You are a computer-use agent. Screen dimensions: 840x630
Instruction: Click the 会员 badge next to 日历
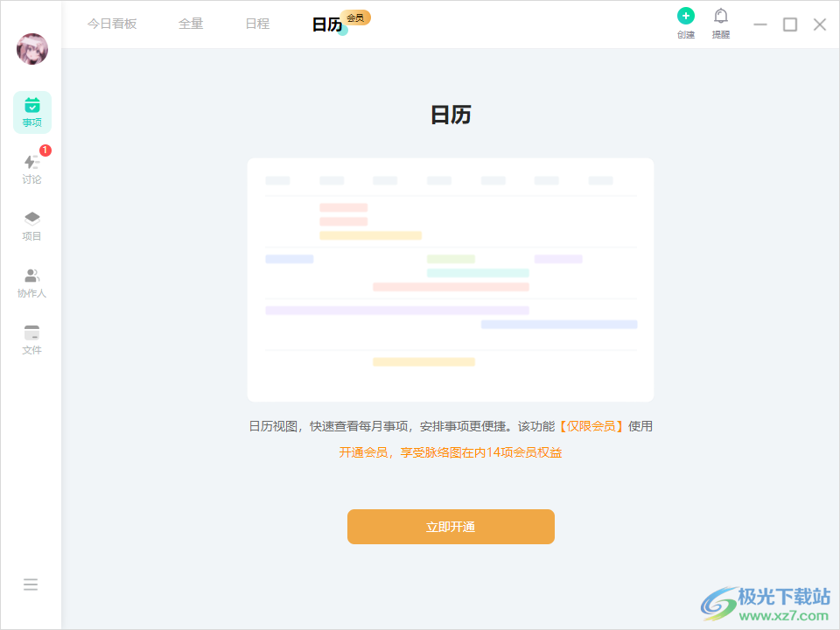pyautogui.click(x=355, y=17)
